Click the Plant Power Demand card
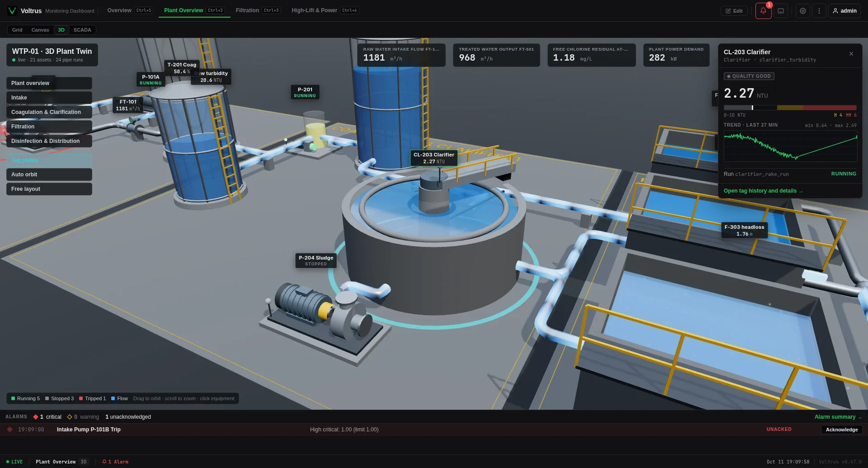The width and height of the screenshot is (868, 468). pos(676,55)
